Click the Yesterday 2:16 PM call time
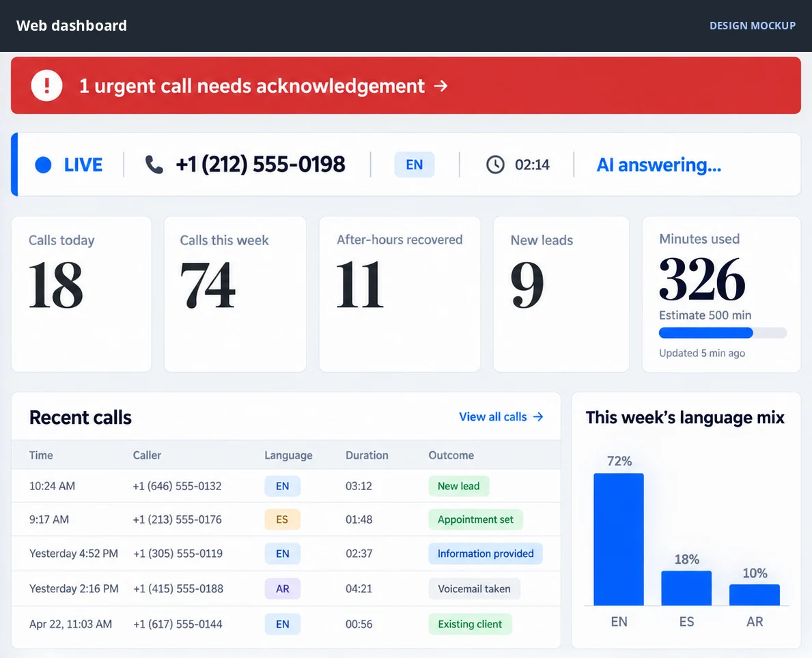The width and height of the screenshot is (812, 658). 74,588
